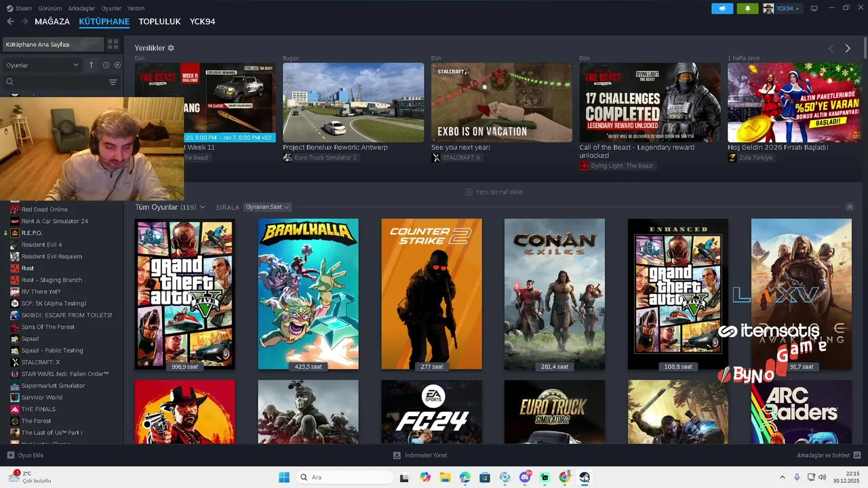Screen dimensions: 868x488
Task: Click the library search magnifier icon
Action: (x=10, y=82)
